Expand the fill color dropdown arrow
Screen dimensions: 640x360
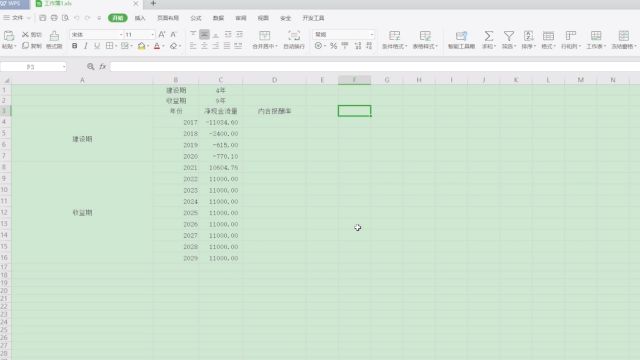pos(148,46)
